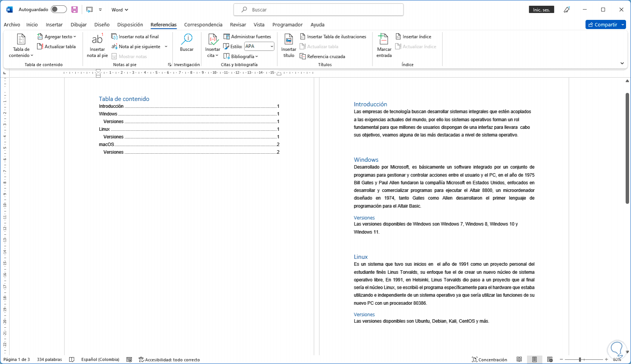
Task: Collapse the ribbon with the chevron
Action: point(622,63)
